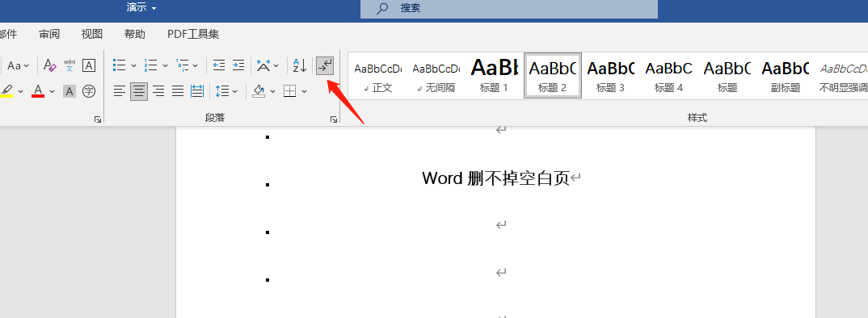Expand the multilevel list dropdown
The image size is (868, 318).
click(196, 66)
